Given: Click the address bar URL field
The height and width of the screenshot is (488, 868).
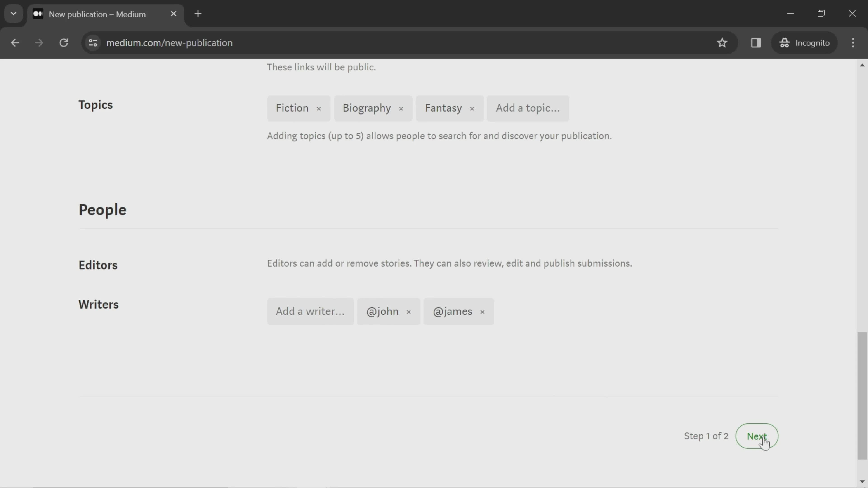Looking at the screenshot, I should coord(169,42).
